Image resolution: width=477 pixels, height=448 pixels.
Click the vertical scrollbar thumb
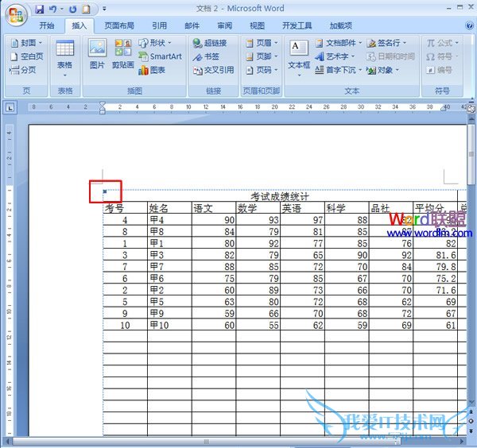click(471, 154)
